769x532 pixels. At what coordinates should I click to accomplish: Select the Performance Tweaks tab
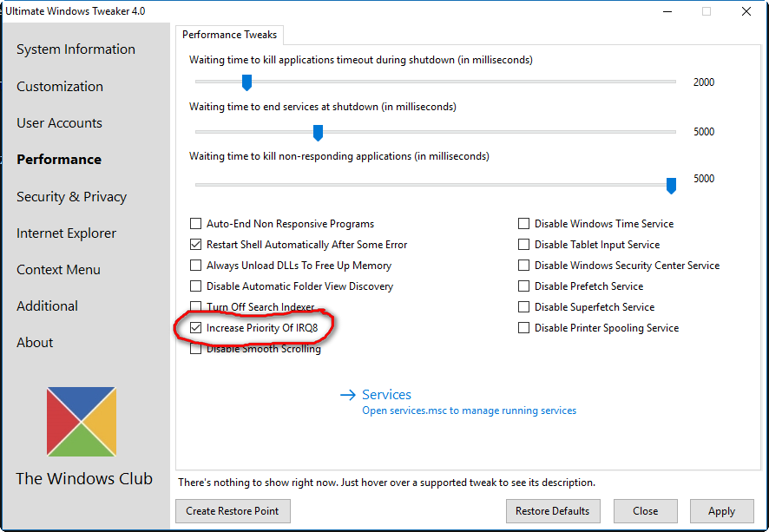click(x=229, y=35)
